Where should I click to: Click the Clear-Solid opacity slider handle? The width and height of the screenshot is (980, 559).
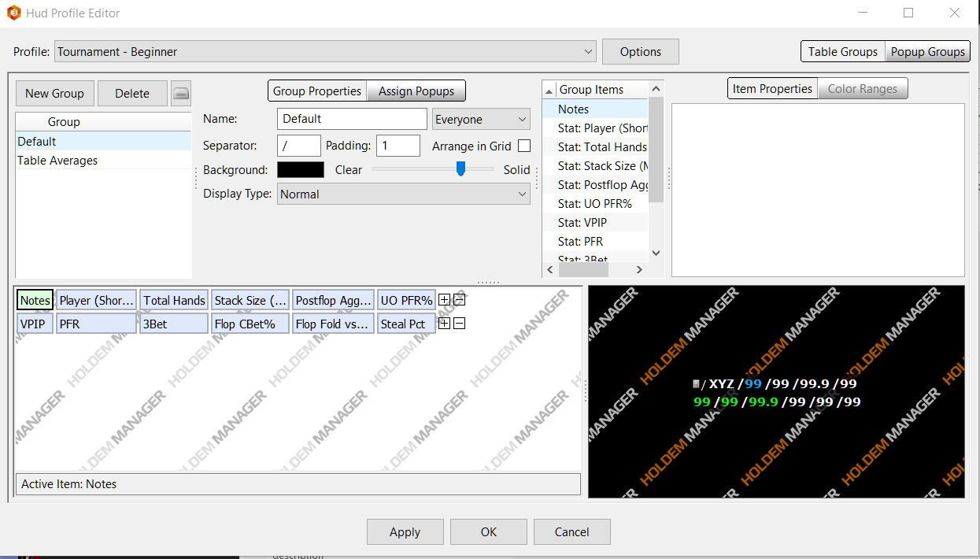(461, 168)
